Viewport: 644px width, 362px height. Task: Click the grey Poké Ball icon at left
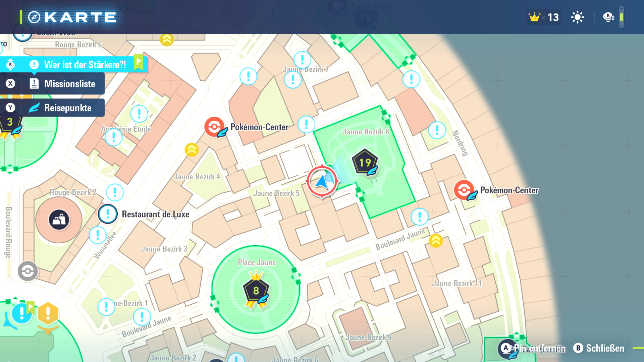click(x=28, y=271)
